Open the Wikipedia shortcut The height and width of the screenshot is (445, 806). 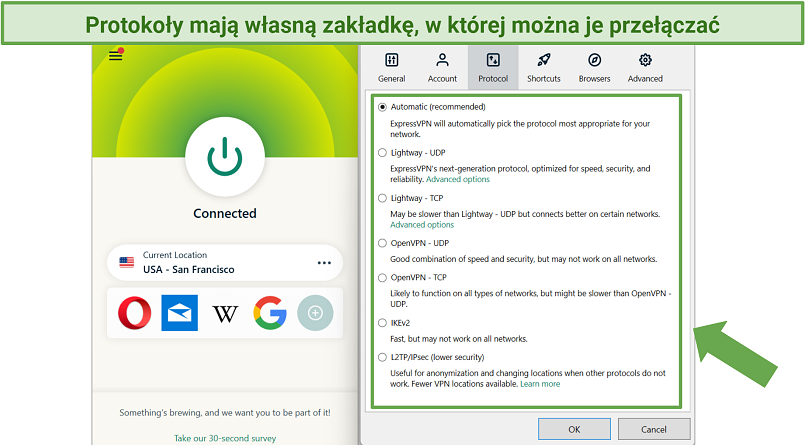[x=225, y=313]
